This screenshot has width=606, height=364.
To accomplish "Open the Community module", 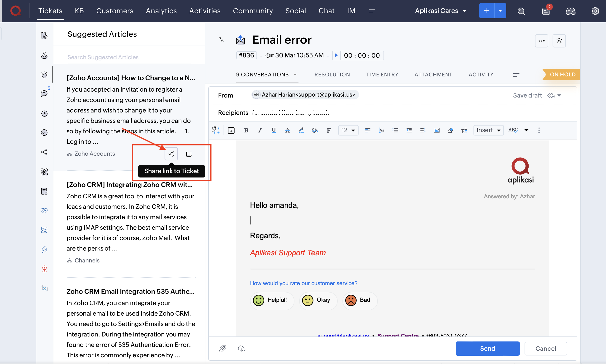I will click(253, 11).
